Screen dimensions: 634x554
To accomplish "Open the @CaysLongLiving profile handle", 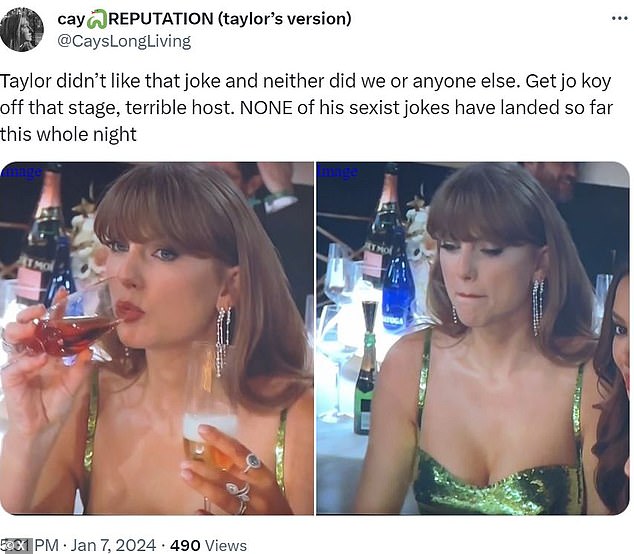I will 124,41.
